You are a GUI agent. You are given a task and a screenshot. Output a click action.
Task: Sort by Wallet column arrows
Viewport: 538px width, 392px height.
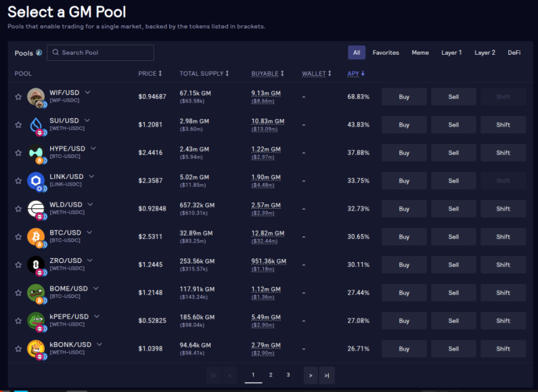(329, 74)
